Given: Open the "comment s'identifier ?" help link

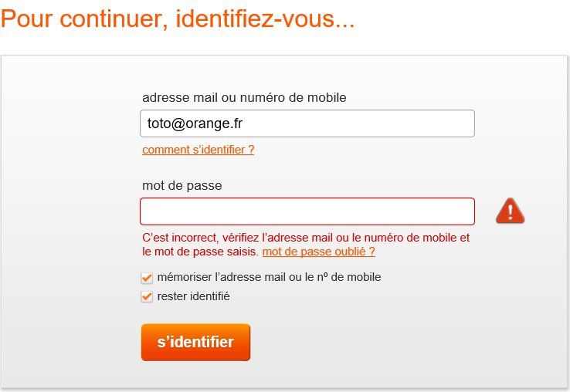Looking at the screenshot, I should [x=198, y=150].
